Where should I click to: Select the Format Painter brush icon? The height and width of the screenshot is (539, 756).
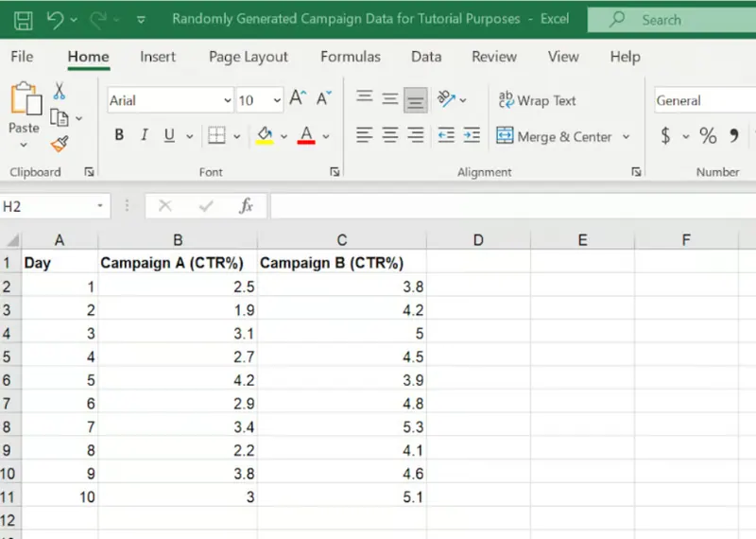point(59,144)
